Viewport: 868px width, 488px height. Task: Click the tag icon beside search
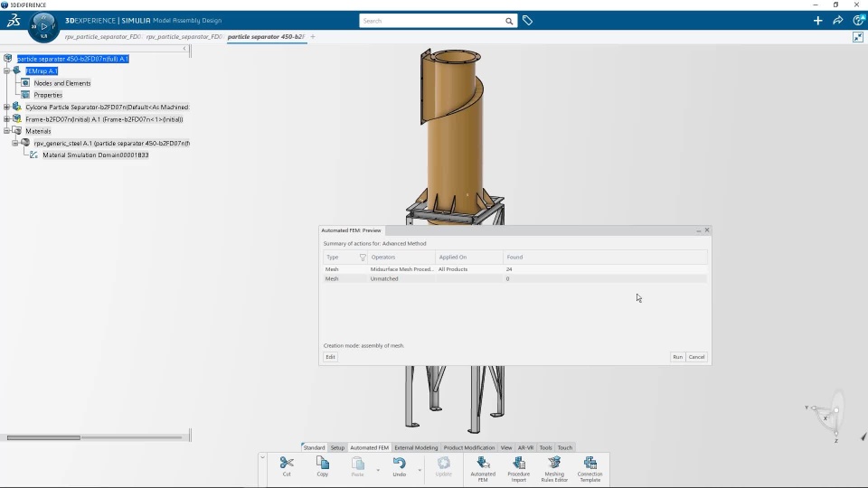[x=527, y=20]
